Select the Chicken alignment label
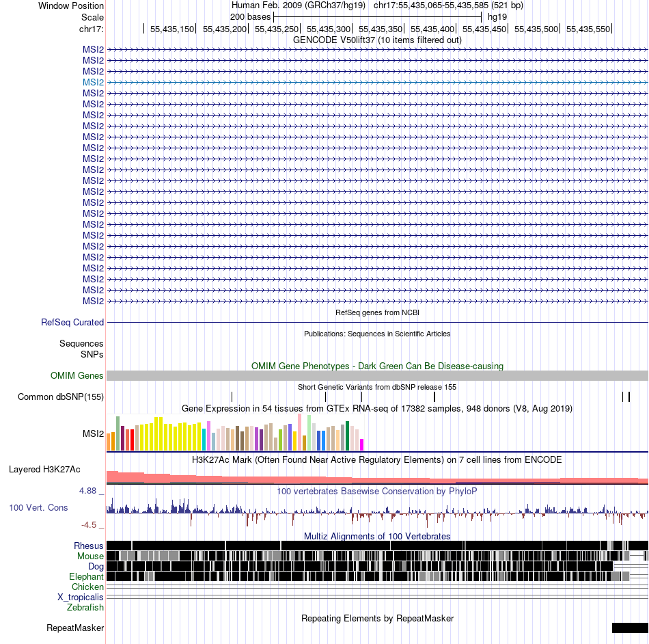This screenshot has width=649, height=644. coord(87,587)
